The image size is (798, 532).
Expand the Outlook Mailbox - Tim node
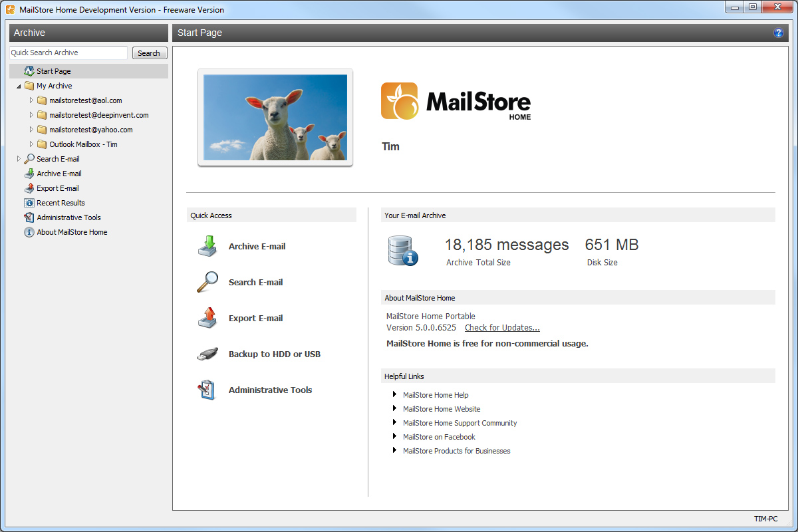(31, 144)
